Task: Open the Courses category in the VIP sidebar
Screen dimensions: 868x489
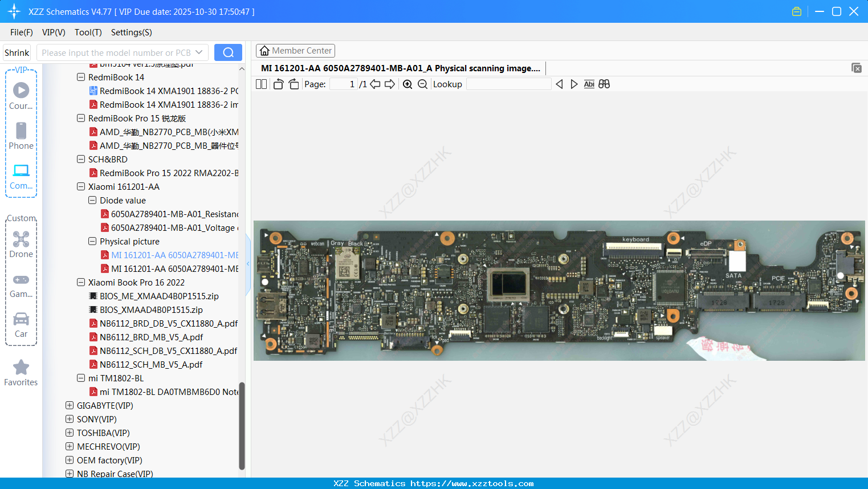Action: point(21,96)
